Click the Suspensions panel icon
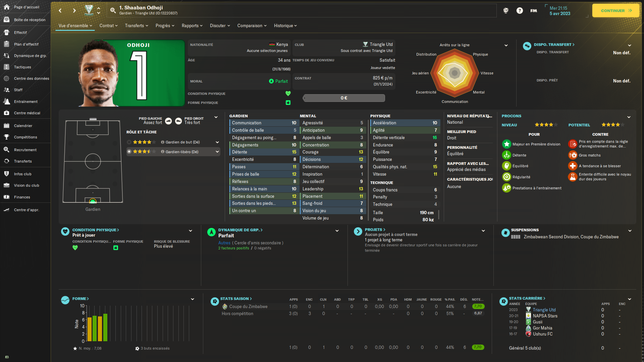This screenshot has width=644, height=362. [x=505, y=233]
